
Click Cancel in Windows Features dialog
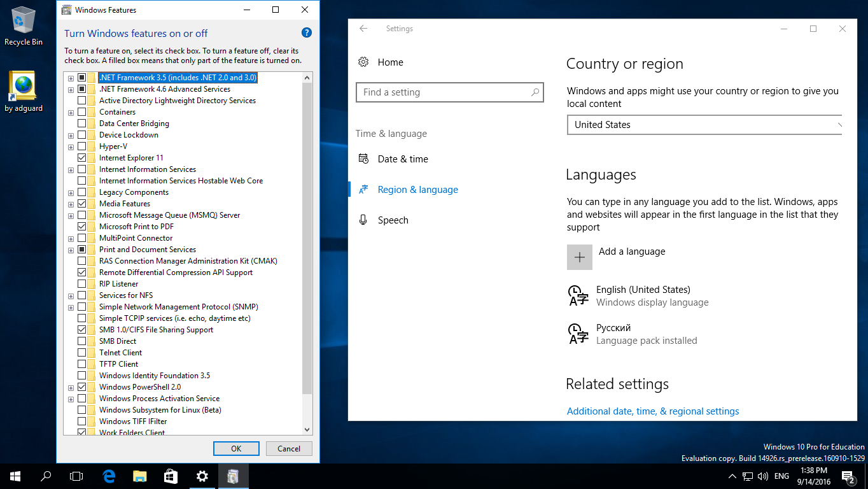289,448
